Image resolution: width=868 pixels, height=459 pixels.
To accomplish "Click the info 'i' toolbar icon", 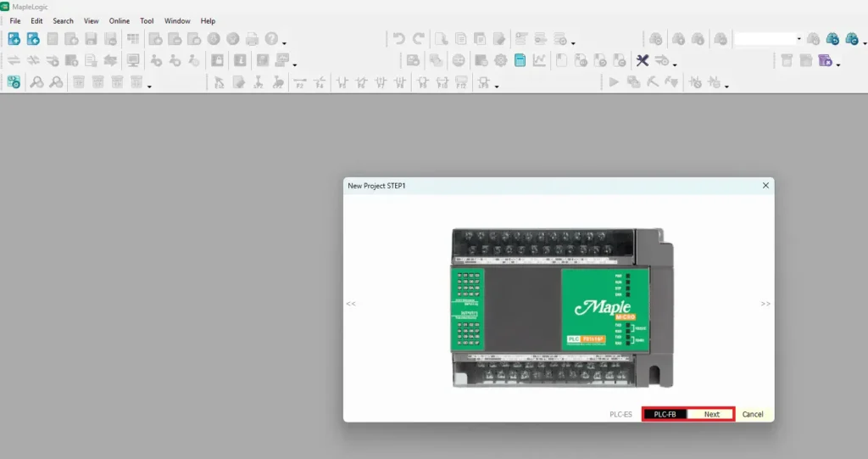I will (240, 60).
